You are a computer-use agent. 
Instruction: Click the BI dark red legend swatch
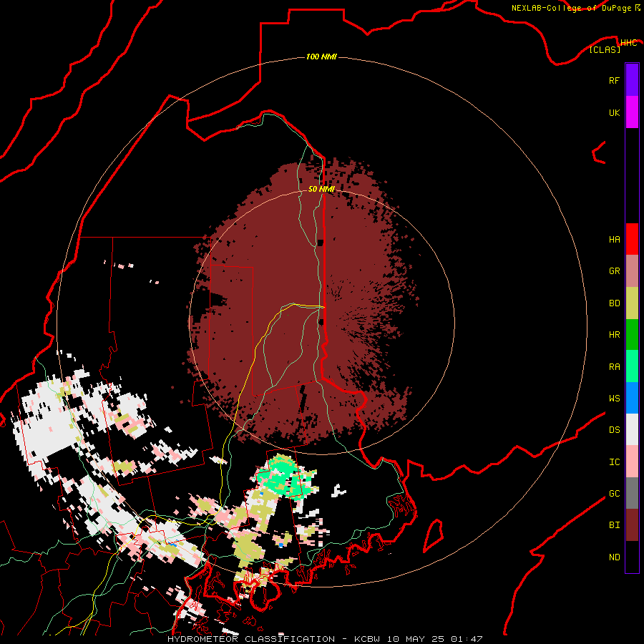point(632,525)
